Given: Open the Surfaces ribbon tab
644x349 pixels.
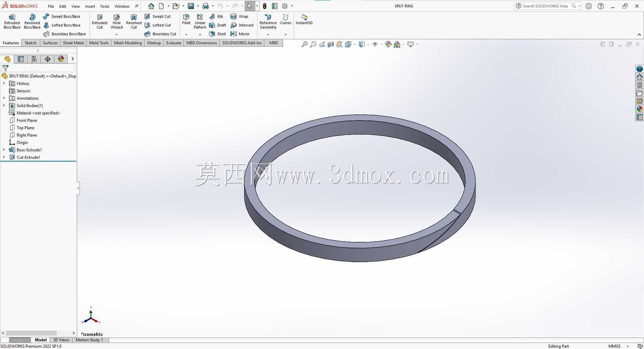Looking at the screenshot, I should tap(50, 43).
